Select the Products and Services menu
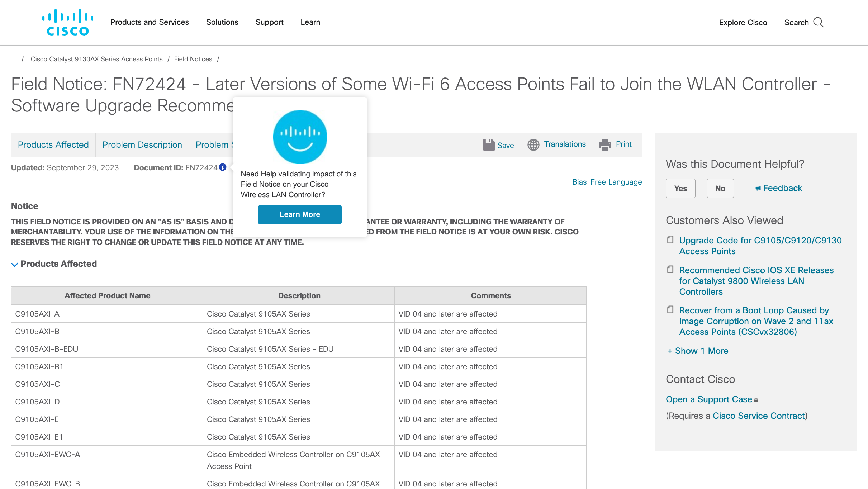Image resolution: width=868 pixels, height=489 pixels. [150, 22]
